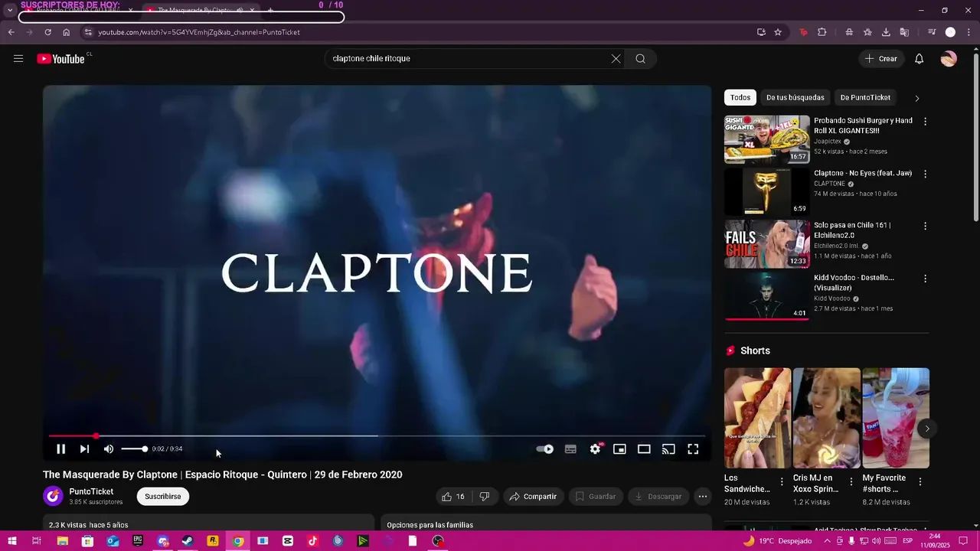This screenshot has width=980, height=551.
Task: Open the browser extensions puzzle icon
Action: click(822, 32)
